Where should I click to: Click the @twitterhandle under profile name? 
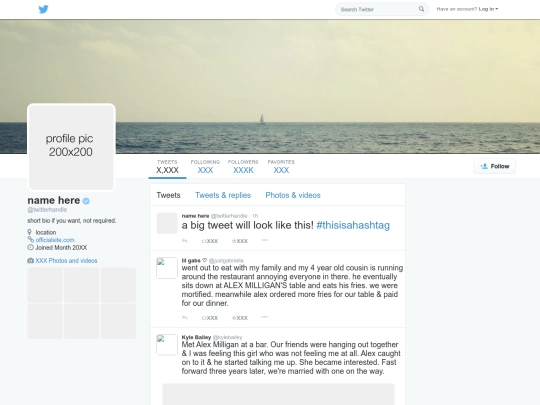tap(47, 210)
